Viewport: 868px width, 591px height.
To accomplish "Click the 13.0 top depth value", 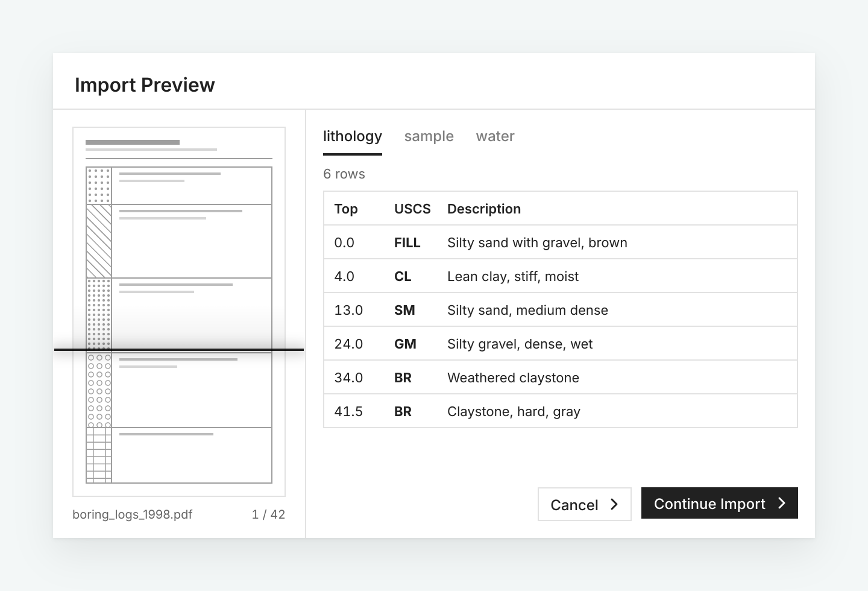I will 348,310.
